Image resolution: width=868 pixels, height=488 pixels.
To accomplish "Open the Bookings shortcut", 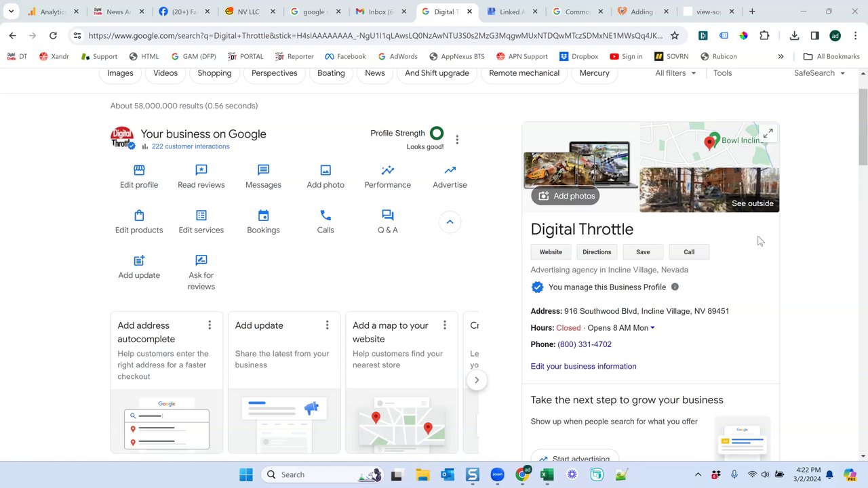I will click(x=263, y=222).
